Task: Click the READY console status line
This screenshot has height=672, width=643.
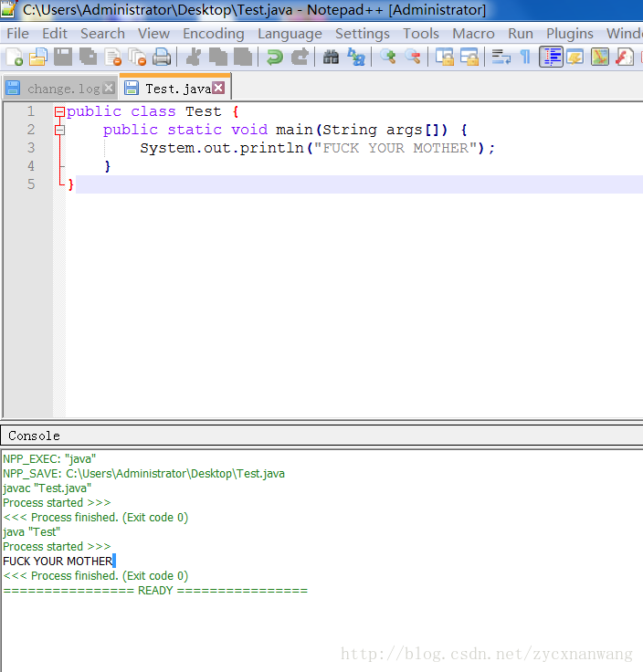Action: point(155,591)
